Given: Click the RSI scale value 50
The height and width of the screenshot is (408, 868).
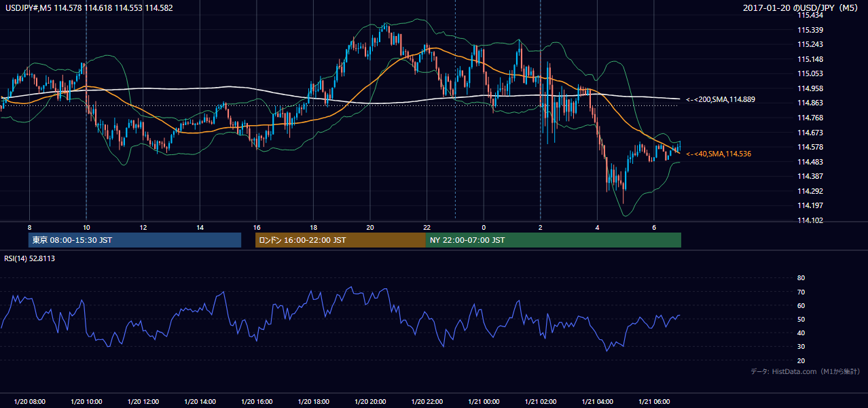Looking at the screenshot, I should pyautogui.click(x=801, y=319).
